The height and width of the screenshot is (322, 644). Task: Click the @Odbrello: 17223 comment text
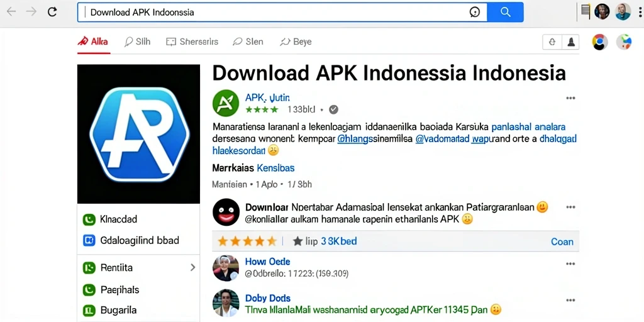click(297, 274)
